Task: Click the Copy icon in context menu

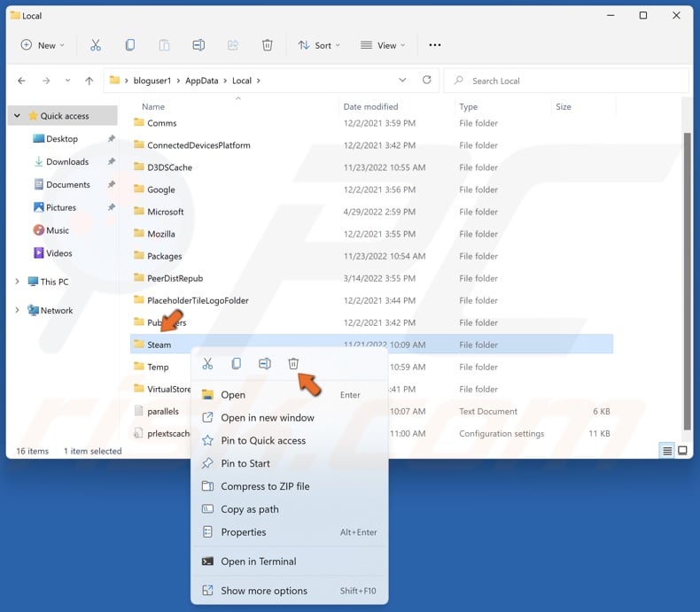Action: (x=236, y=364)
